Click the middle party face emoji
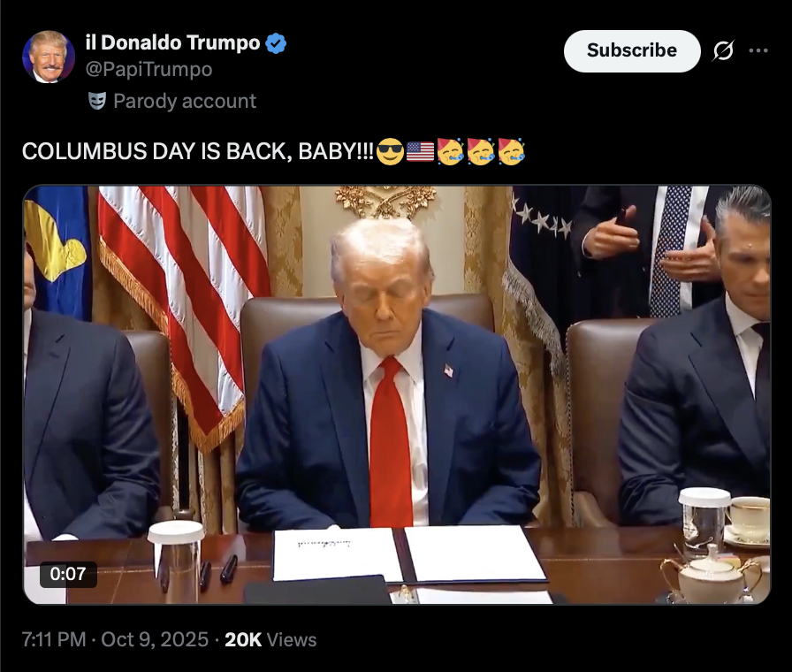792x672 pixels. [x=481, y=151]
